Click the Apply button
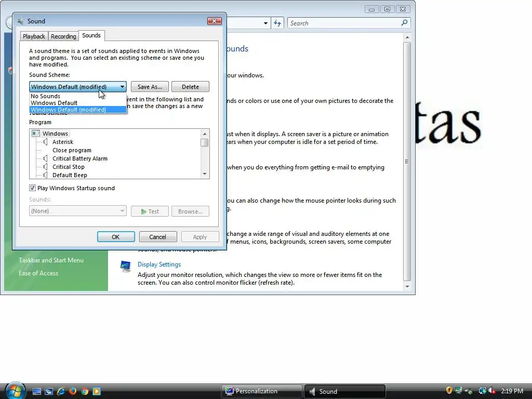This screenshot has height=399, width=532. pos(200,237)
